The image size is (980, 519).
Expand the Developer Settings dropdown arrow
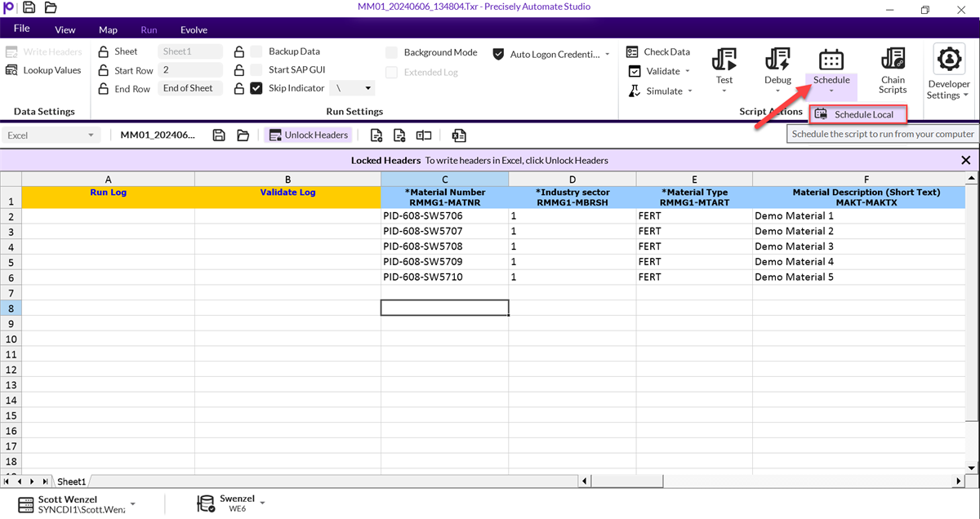click(966, 95)
